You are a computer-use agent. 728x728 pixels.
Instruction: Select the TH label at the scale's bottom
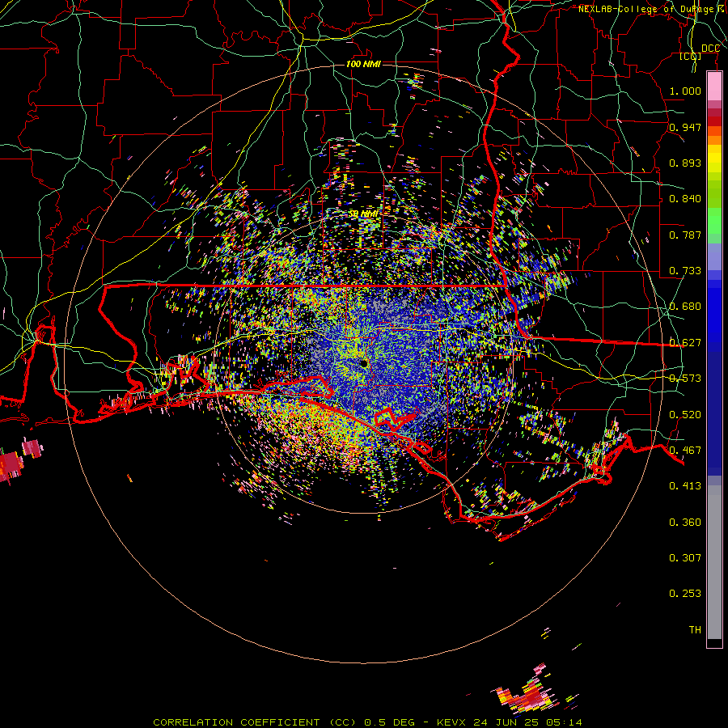pyautogui.click(x=695, y=630)
